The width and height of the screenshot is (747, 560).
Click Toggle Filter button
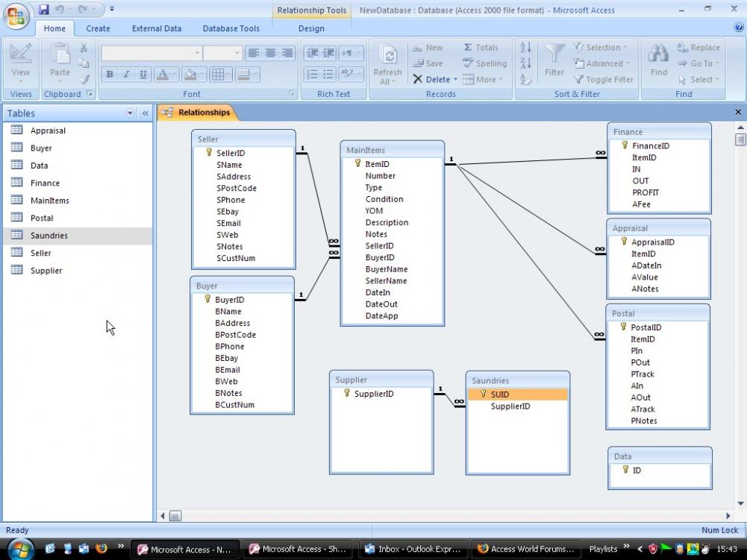(604, 80)
